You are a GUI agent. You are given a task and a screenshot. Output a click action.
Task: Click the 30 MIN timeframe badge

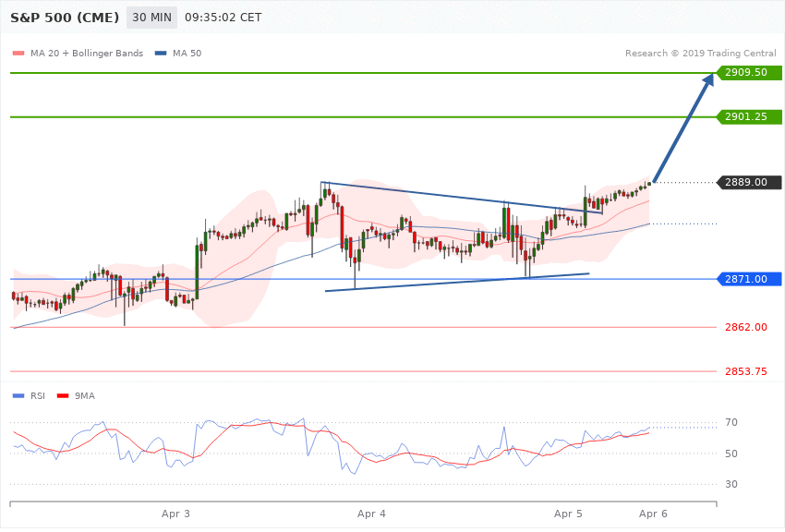click(151, 18)
